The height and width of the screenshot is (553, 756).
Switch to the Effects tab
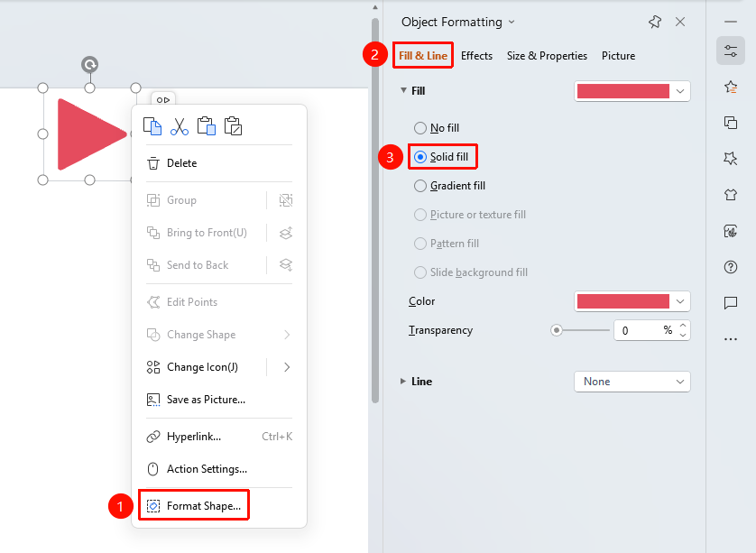476,56
